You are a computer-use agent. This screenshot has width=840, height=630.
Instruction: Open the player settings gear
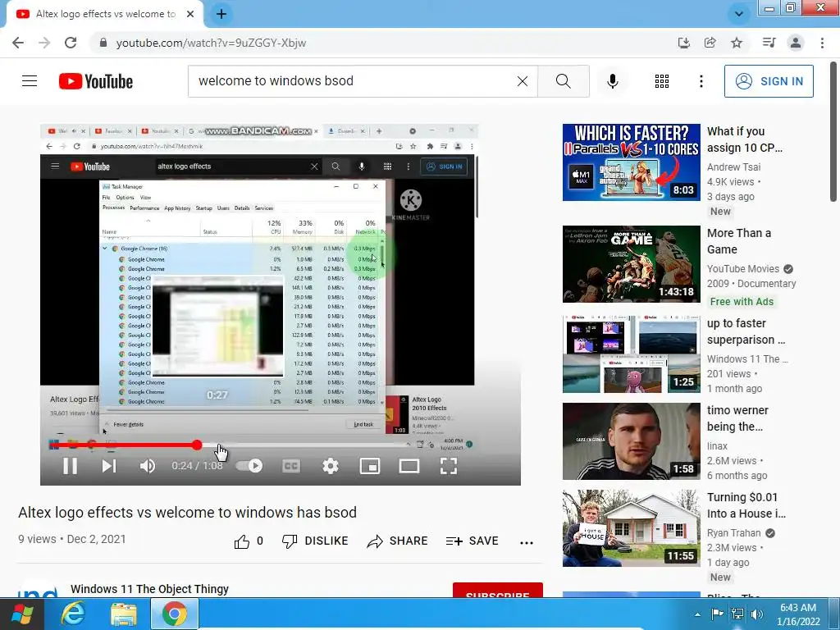[x=331, y=466]
